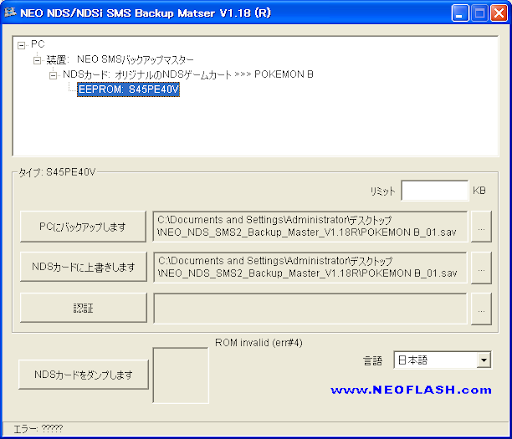Click the NDSカードに上書きします button
Image resolution: width=512 pixels, height=439 pixels.
83,267
